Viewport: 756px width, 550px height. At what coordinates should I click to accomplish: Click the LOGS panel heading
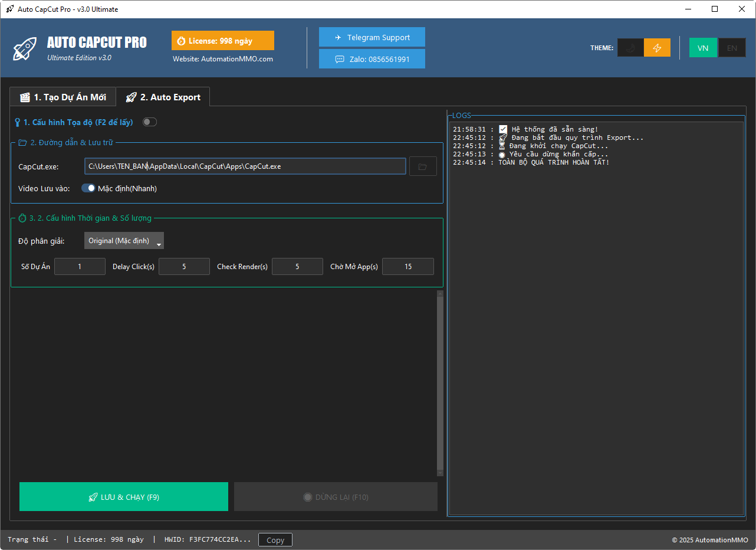(x=462, y=116)
